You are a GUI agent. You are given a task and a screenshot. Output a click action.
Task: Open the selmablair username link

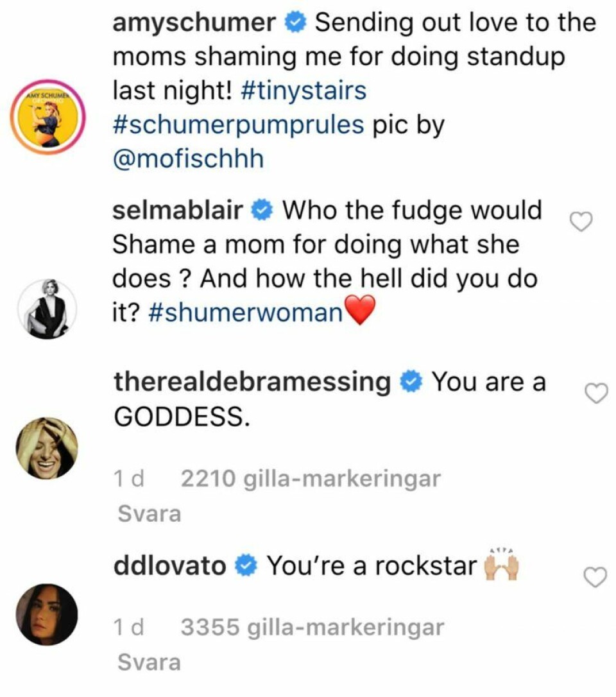(178, 210)
